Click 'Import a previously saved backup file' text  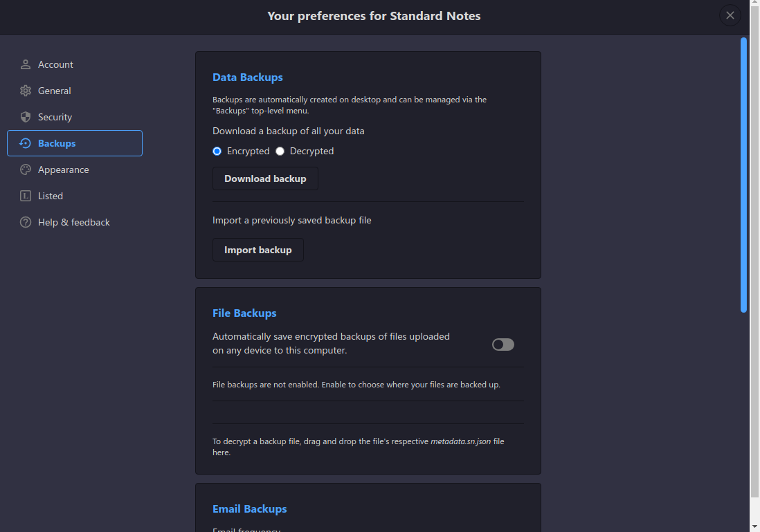[292, 221]
